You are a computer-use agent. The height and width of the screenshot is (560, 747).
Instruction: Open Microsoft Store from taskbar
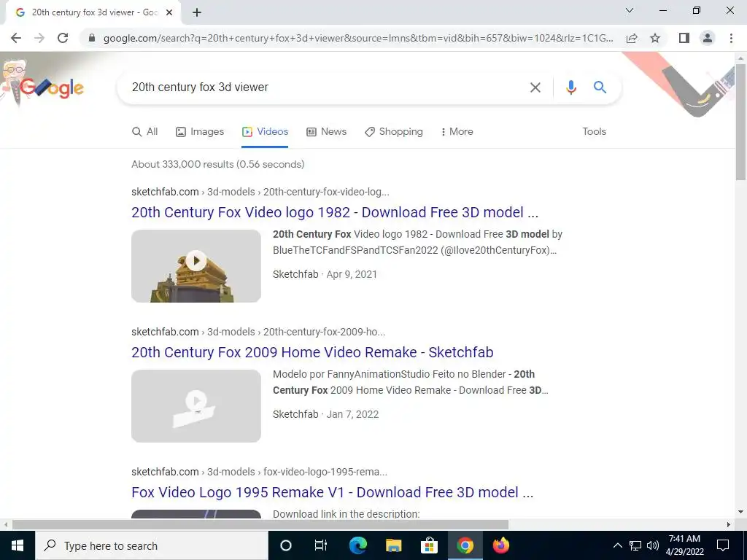point(429,545)
